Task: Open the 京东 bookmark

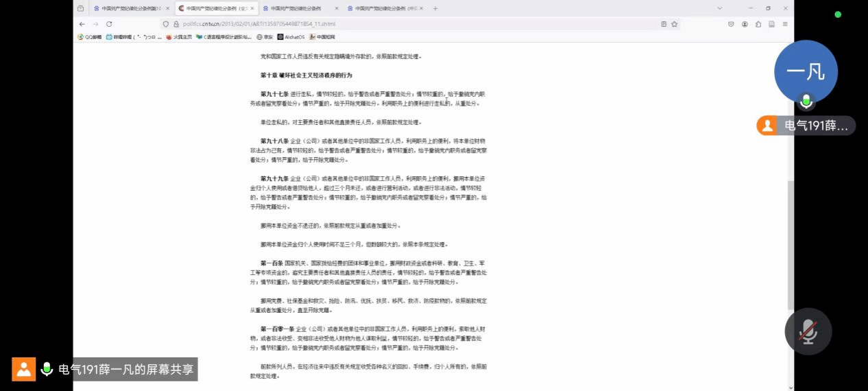Action: click(x=265, y=37)
